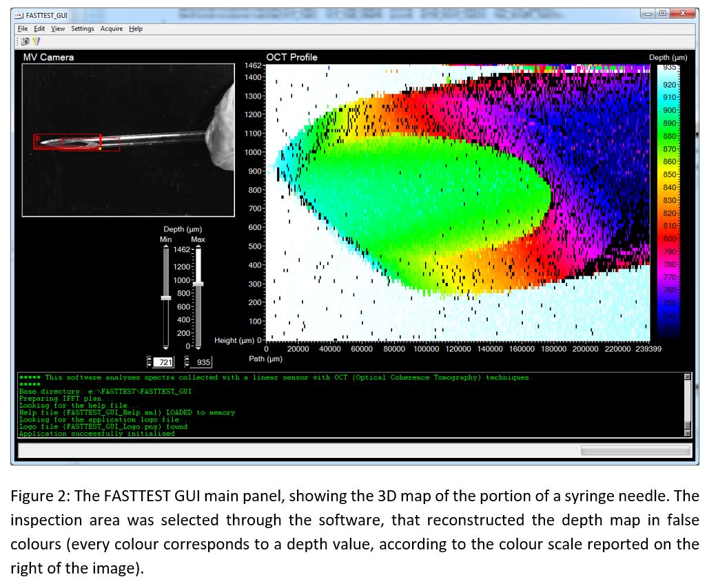Click the camera snapshot toolbar icon
Viewport: 718px width, 588px height.
pos(25,42)
